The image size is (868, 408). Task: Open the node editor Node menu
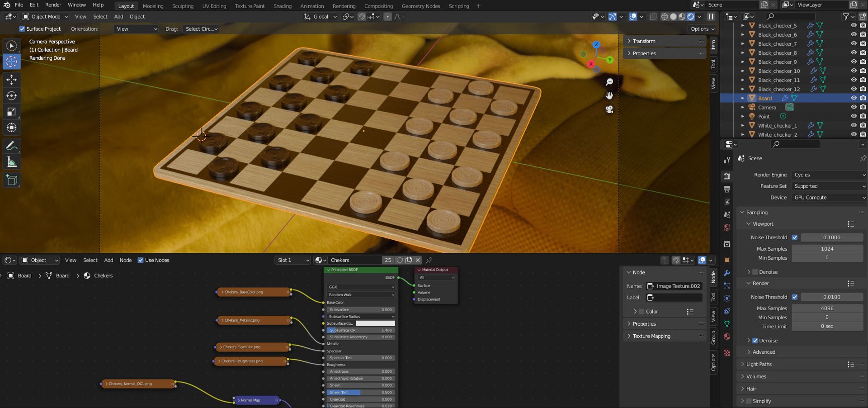point(125,260)
